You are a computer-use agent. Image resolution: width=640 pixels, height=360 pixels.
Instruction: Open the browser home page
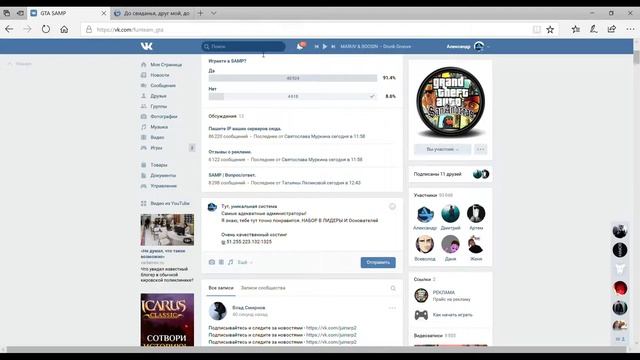64,29
